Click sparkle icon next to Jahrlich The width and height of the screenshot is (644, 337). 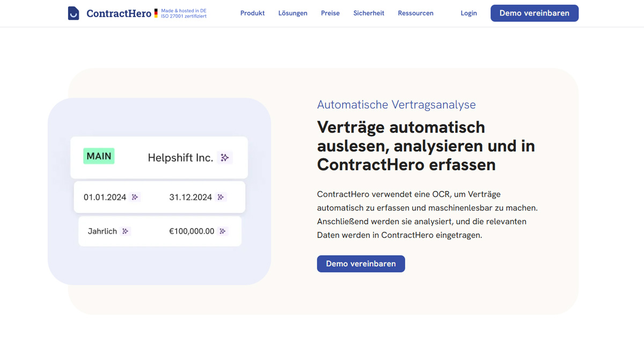tap(126, 231)
